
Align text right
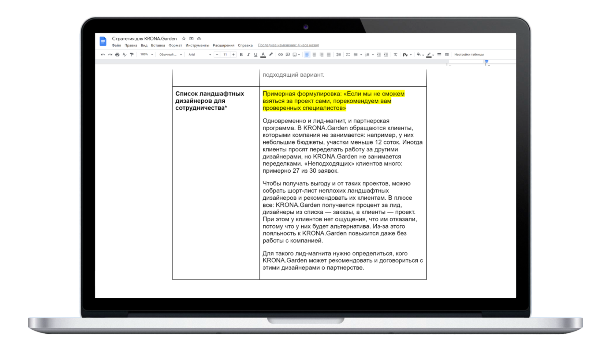pyautogui.click(x=321, y=55)
